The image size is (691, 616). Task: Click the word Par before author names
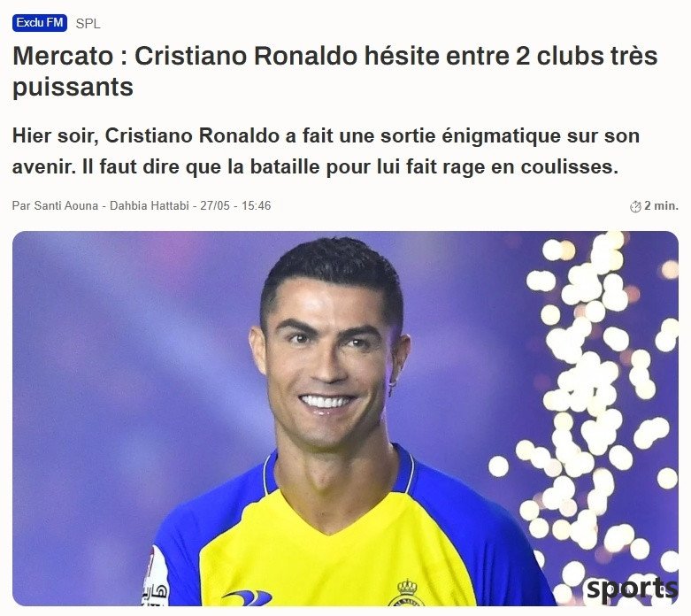[21, 206]
